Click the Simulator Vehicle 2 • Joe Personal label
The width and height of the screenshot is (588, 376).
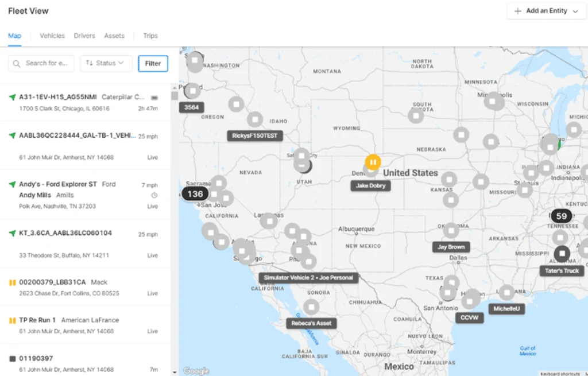click(x=308, y=278)
